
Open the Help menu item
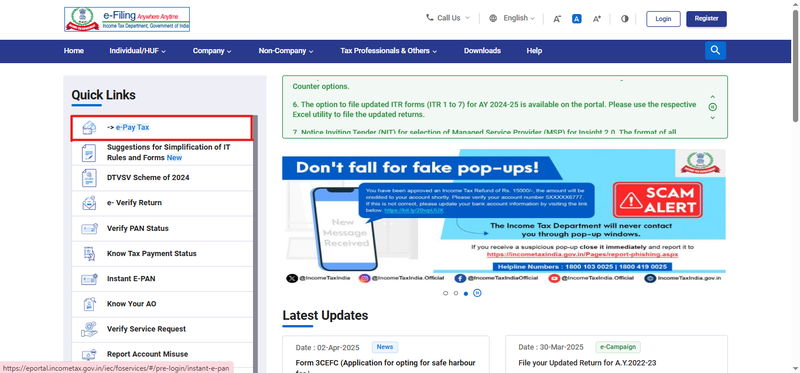(534, 51)
